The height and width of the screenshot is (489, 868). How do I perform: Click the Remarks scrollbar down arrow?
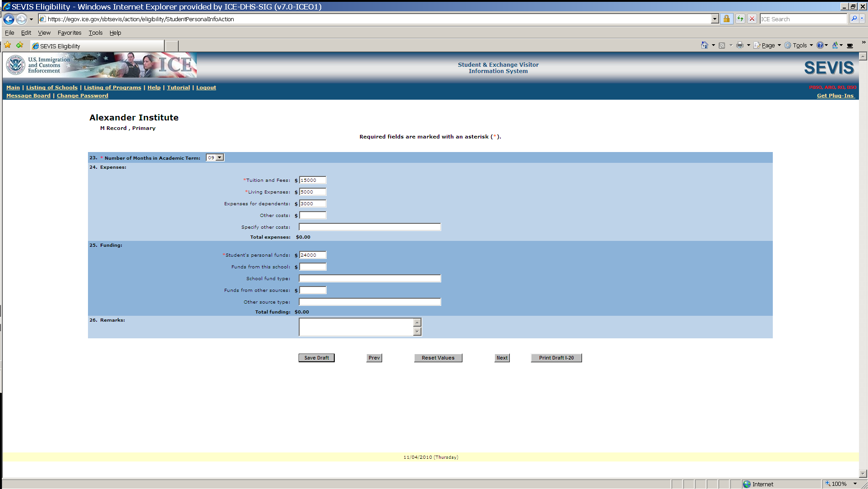(x=417, y=332)
